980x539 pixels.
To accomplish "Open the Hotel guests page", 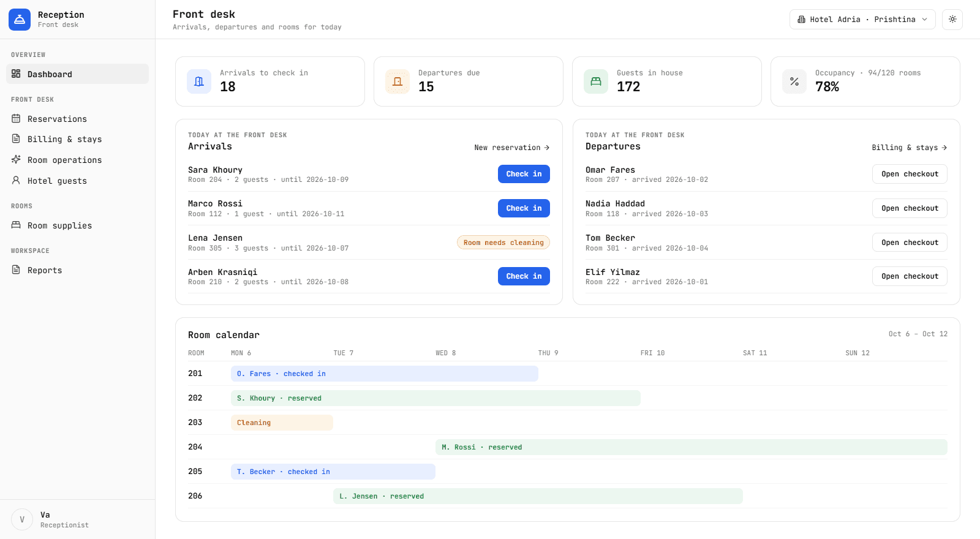I will (77, 181).
